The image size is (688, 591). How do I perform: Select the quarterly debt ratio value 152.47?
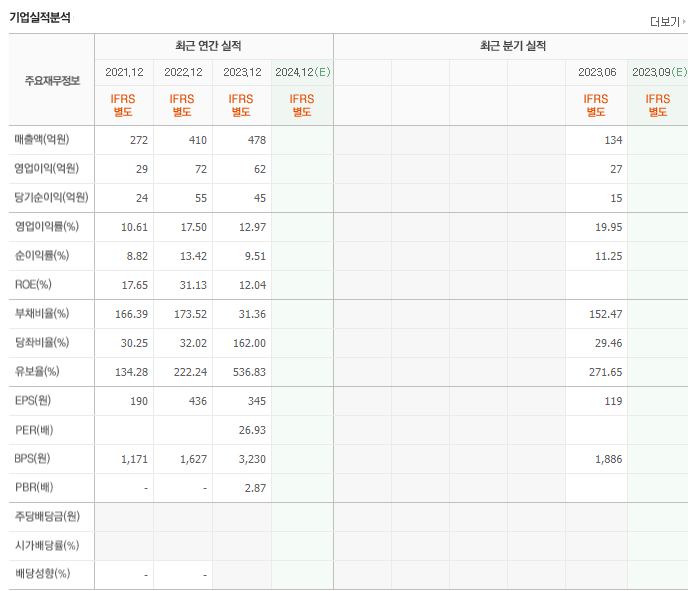pos(606,314)
